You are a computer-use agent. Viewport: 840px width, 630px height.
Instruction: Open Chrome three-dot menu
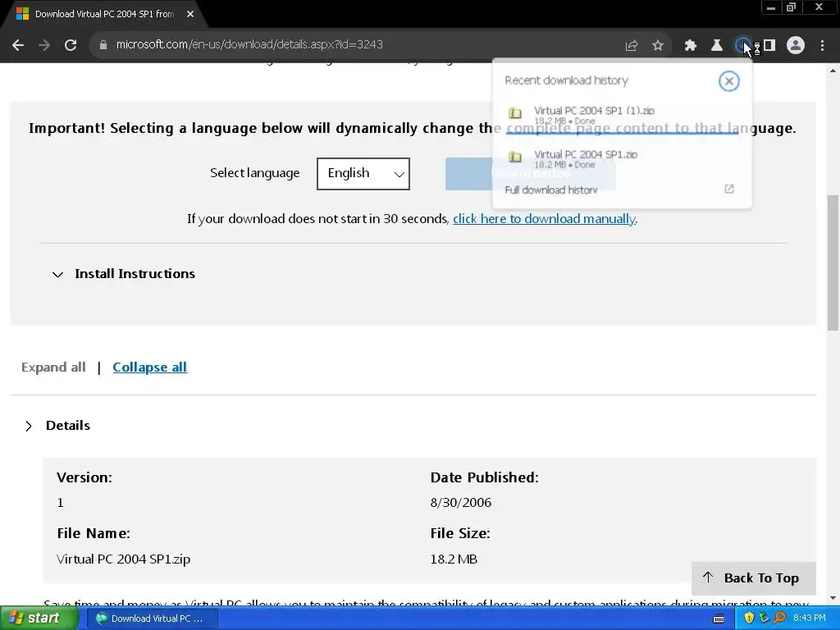822,46
